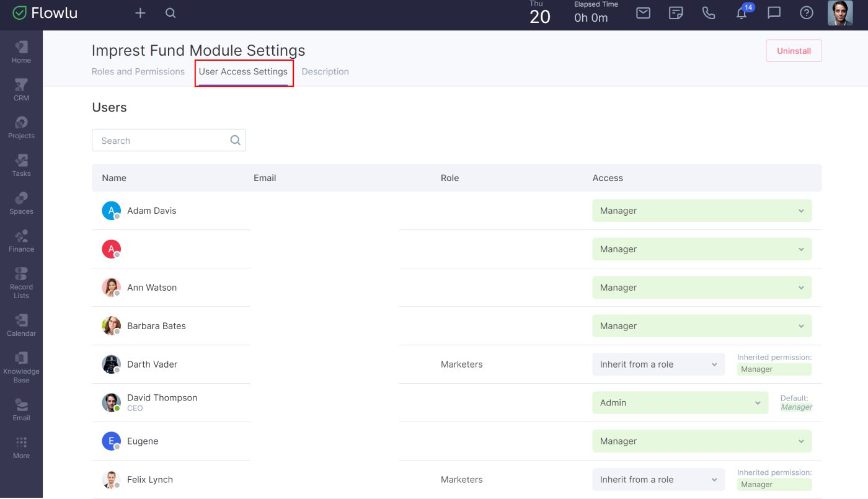Open the chat messages icon

774,13
